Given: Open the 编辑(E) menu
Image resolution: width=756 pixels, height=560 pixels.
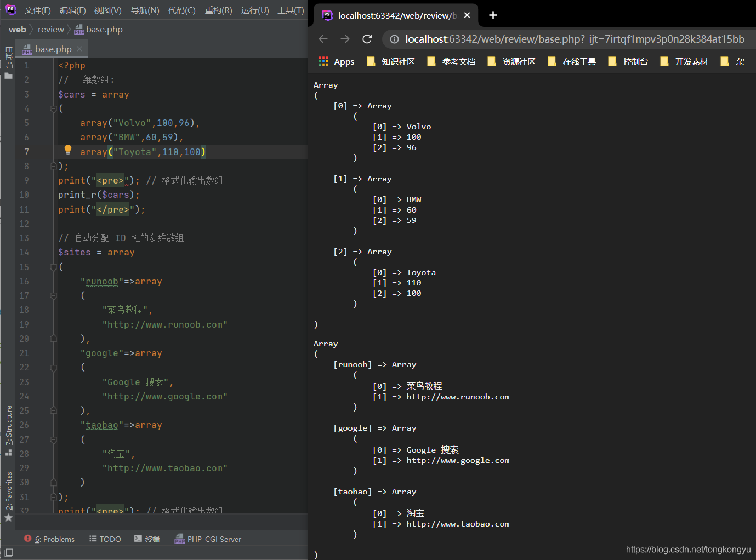Looking at the screenshot, I should click(72, 10).
